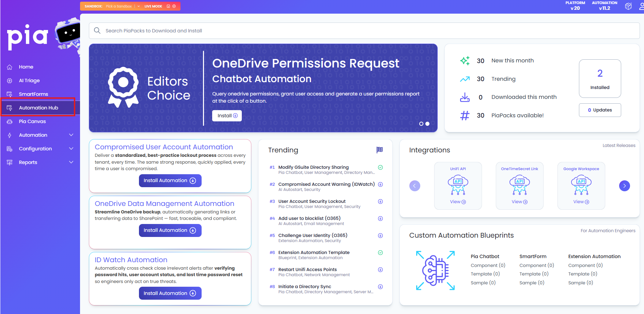Open the Pick a Sandbox dropdown
The height and width of the screenshot is (314, 644).
tap(120, 6)
